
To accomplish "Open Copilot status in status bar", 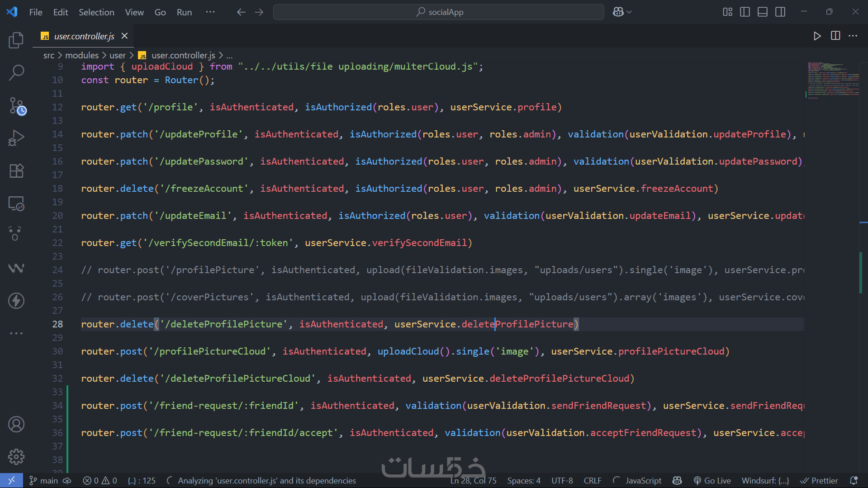I will tap(677, 480).
